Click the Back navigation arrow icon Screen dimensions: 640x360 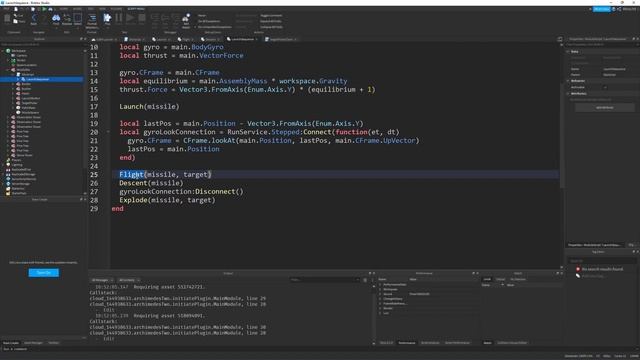(x=34, y=18)
